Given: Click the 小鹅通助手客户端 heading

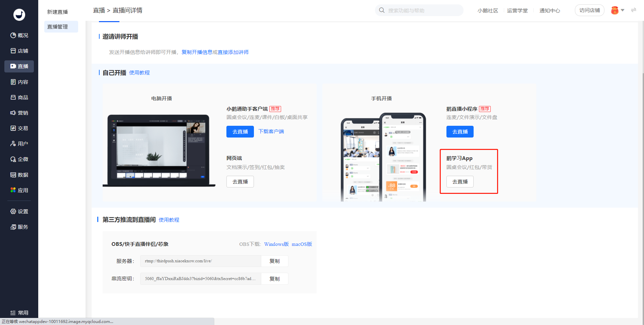Looking at the screenshot, I should tap(247, 109).
